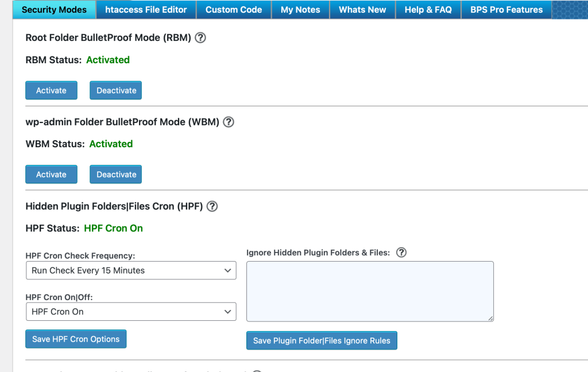Deactivate wp-admin Folder BulletProof Mode
This screenshot has width=588, height=372.
[x=115, y=174]
